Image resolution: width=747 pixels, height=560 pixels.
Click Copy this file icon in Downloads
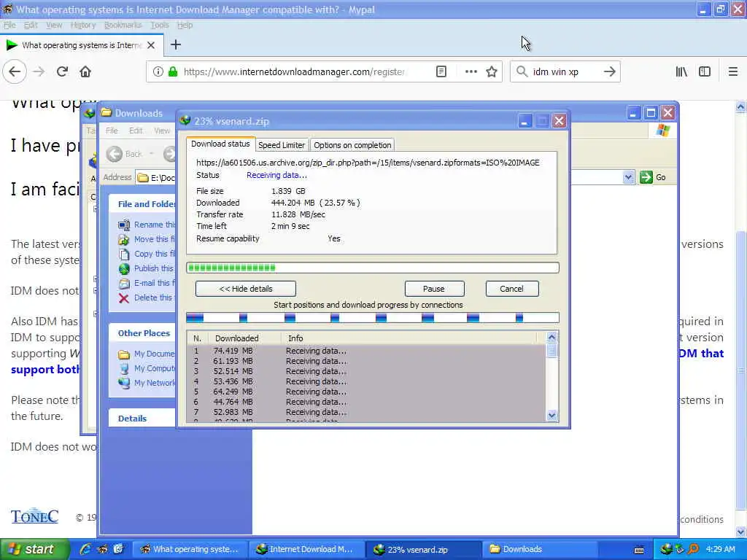(124, 254)
